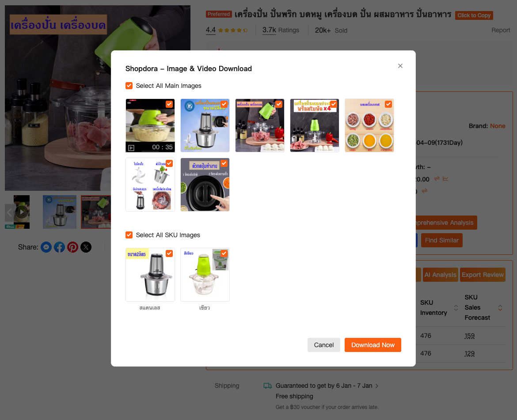
Task: Deselect the green เขียว SKU image checkbox
Action: click(224, 254)
